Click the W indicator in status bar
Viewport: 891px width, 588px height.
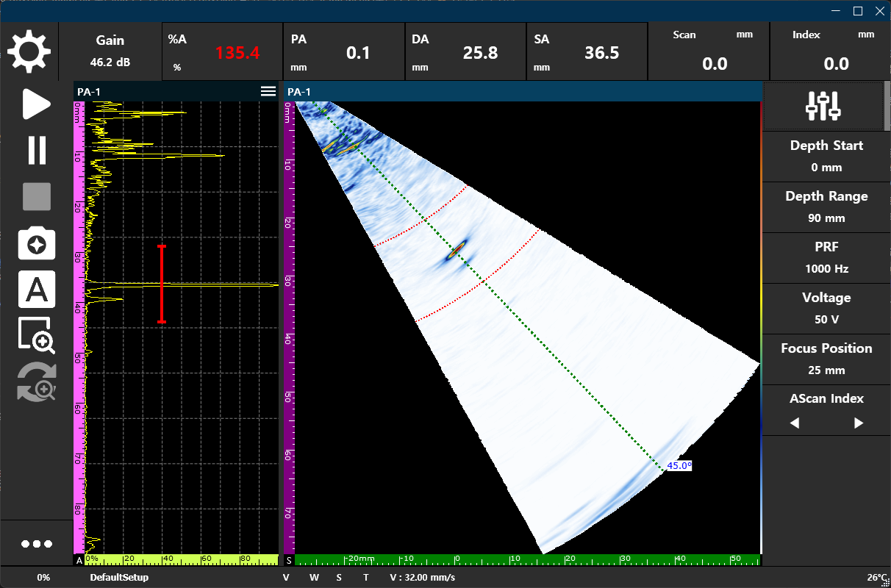[x=314, y=578]
